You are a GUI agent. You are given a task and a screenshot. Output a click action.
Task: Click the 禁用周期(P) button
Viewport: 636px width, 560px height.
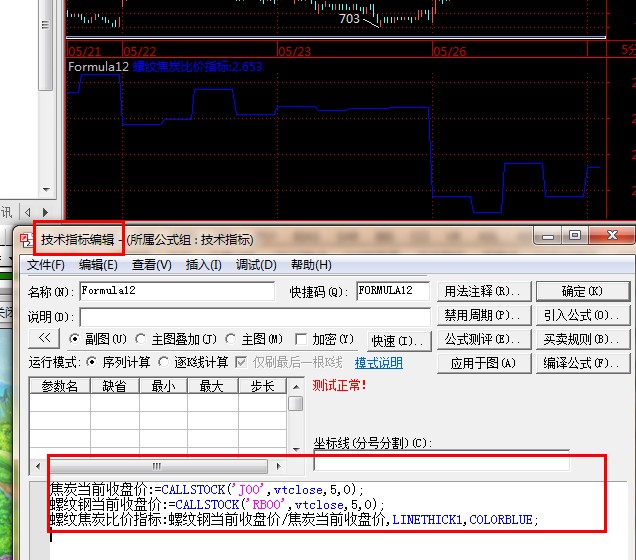[484, 315]
